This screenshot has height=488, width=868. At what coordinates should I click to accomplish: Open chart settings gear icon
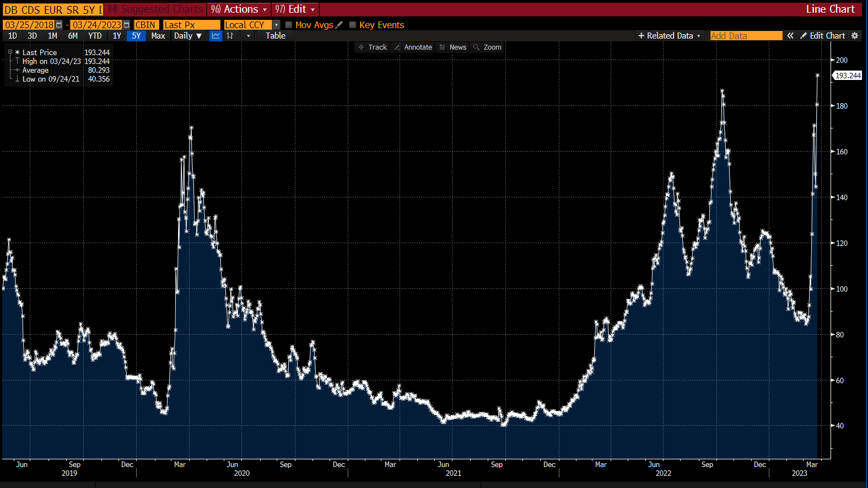[855, 36]
